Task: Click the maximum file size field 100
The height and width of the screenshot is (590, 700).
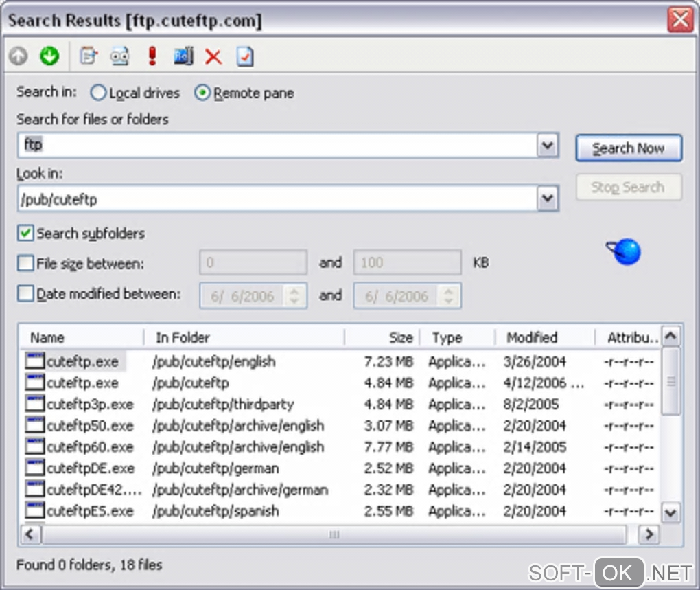Action: pyautogui.click(x=407, y=262)
